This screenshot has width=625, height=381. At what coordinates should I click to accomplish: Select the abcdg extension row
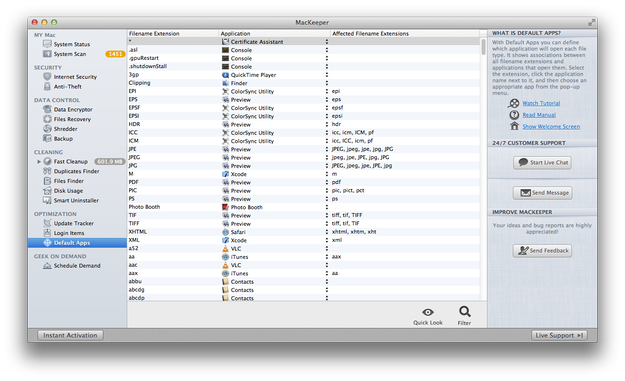click(x=304, y=290)
